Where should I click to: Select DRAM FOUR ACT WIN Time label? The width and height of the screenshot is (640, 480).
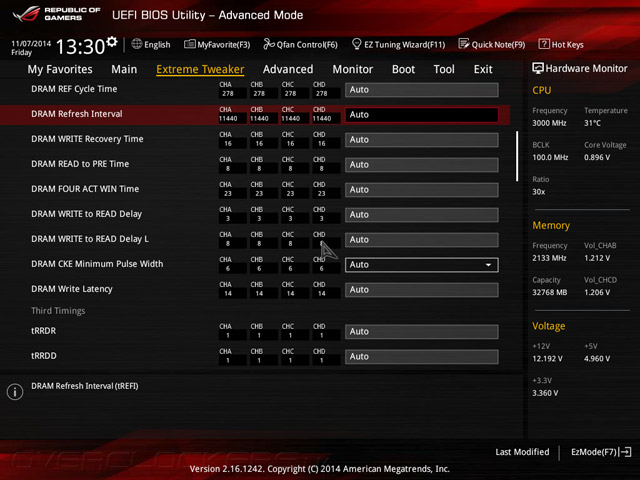coord(85,189)
